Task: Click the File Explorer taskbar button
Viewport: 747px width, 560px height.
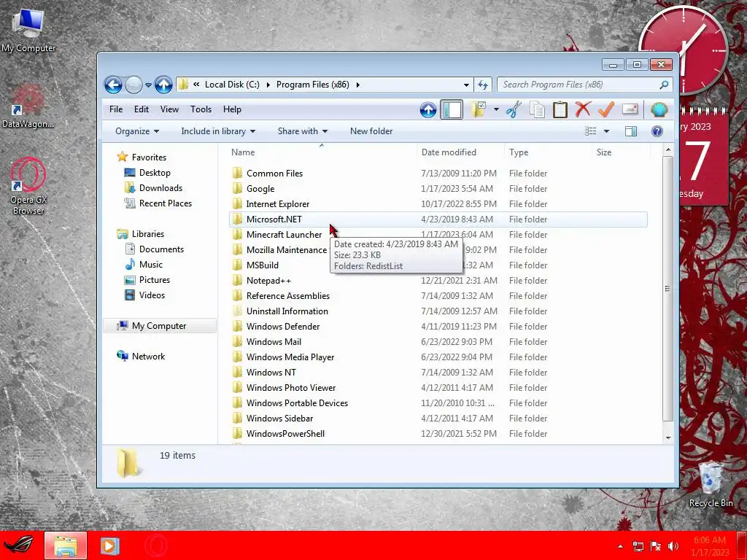Action: (66, 545)
